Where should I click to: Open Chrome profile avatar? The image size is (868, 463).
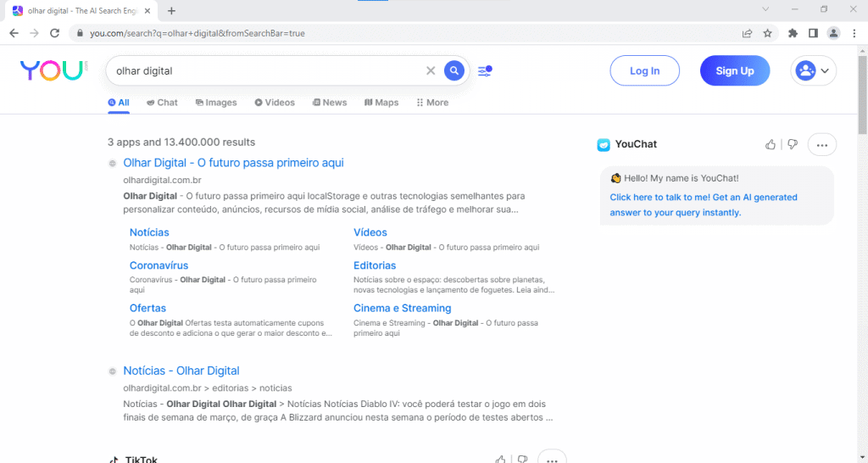click(834, 33)
